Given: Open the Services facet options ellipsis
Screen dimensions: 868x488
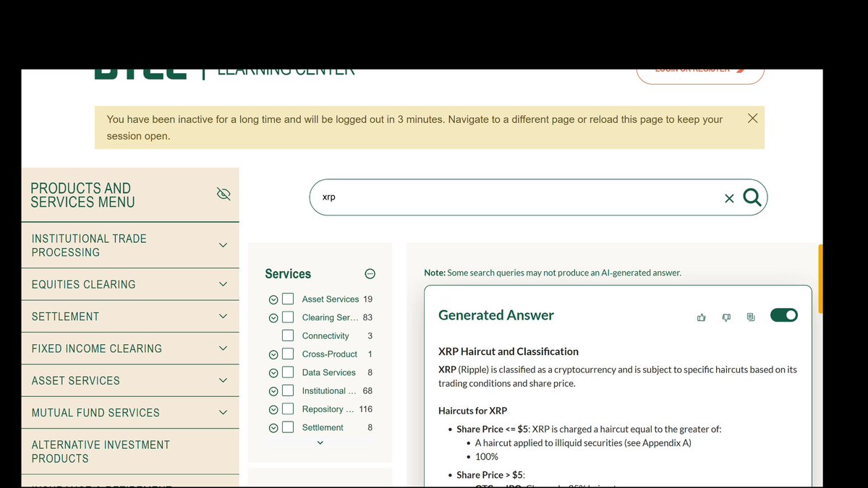Looking at the screenshot, I should tap(370, 273).
